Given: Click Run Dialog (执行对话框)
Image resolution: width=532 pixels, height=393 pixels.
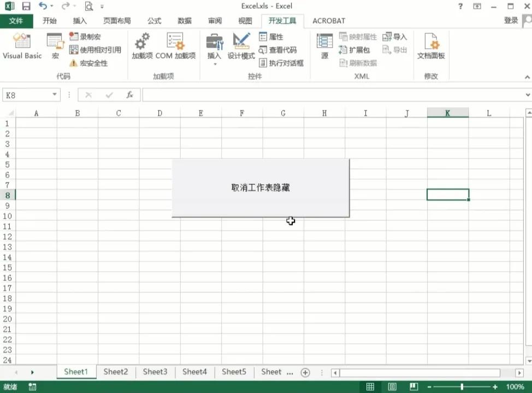Looking at the screenshot, I should pos(281,63).
